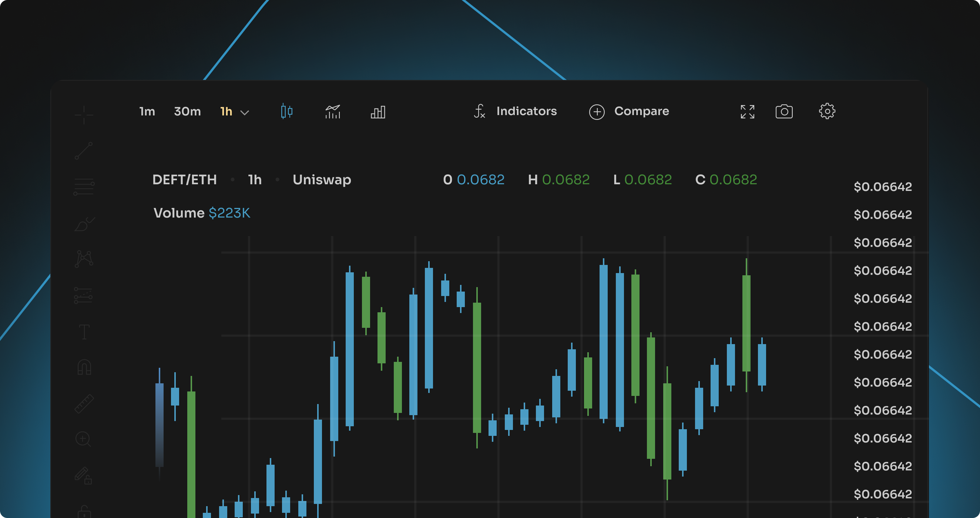
Task: Toggle fullscreen mode for the chart
Action: click(x=747, y=111)
